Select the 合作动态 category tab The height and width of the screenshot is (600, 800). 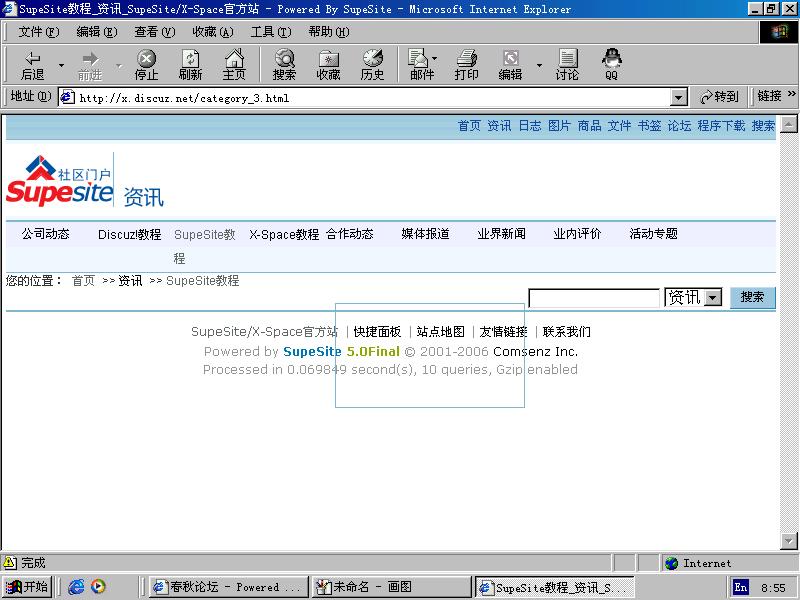click(349, 234)
